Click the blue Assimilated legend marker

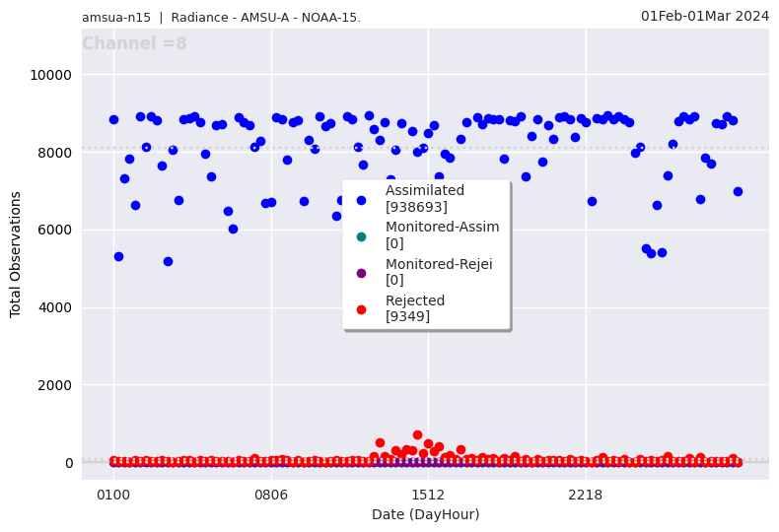[361, 200]
